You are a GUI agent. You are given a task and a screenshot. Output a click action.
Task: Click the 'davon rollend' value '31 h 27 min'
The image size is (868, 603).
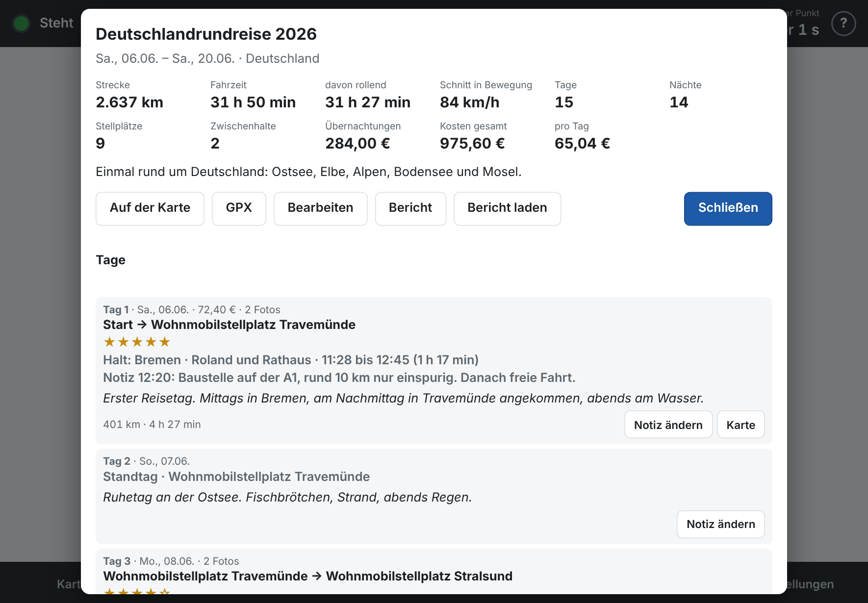[368, 102]
